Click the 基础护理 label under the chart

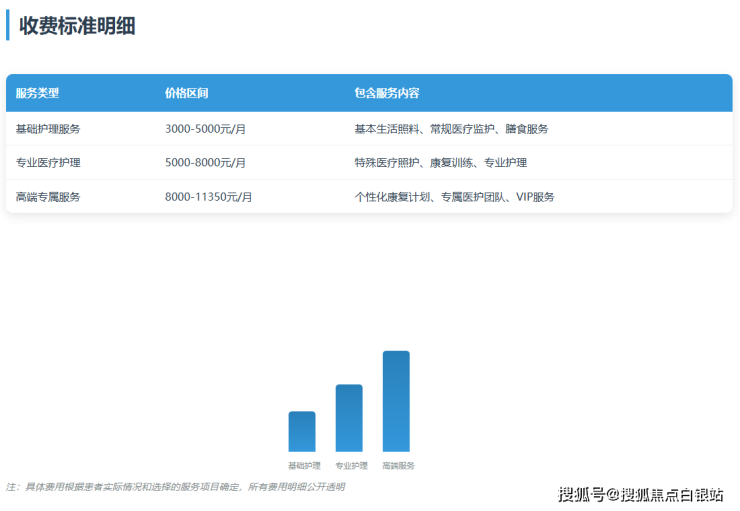[304, 465]
